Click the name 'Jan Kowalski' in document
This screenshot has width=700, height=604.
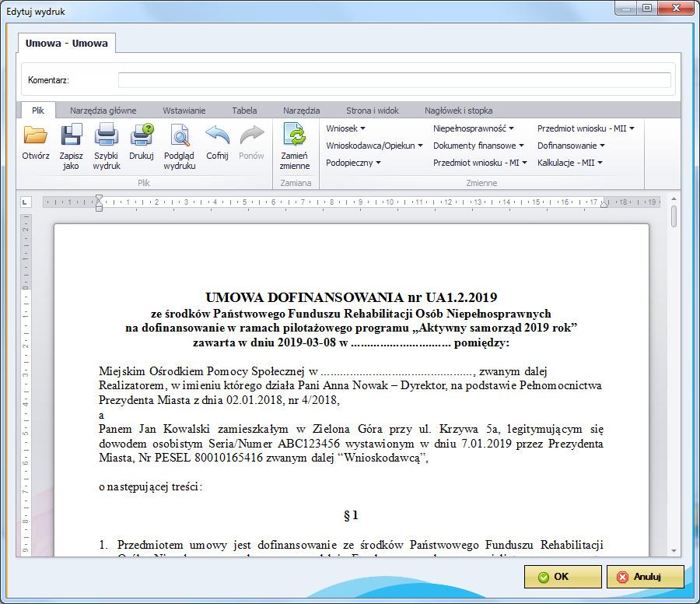pos(174,430)
